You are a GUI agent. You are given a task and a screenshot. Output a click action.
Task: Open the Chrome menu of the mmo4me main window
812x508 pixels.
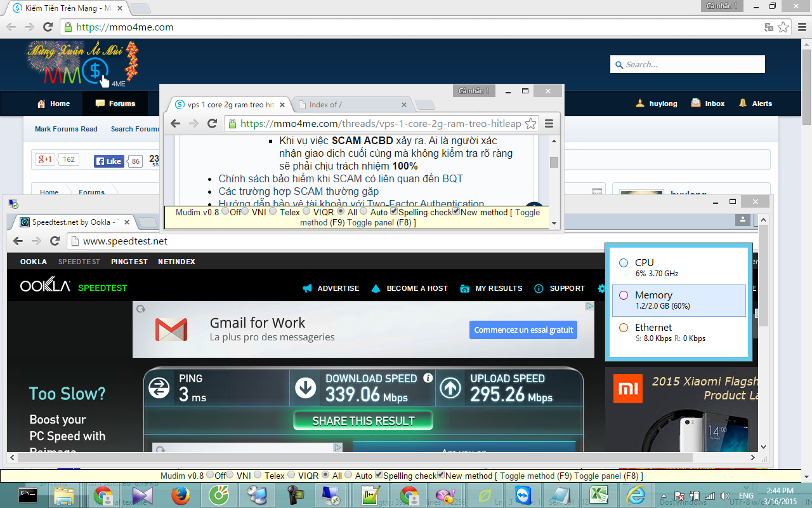point(801,27)
